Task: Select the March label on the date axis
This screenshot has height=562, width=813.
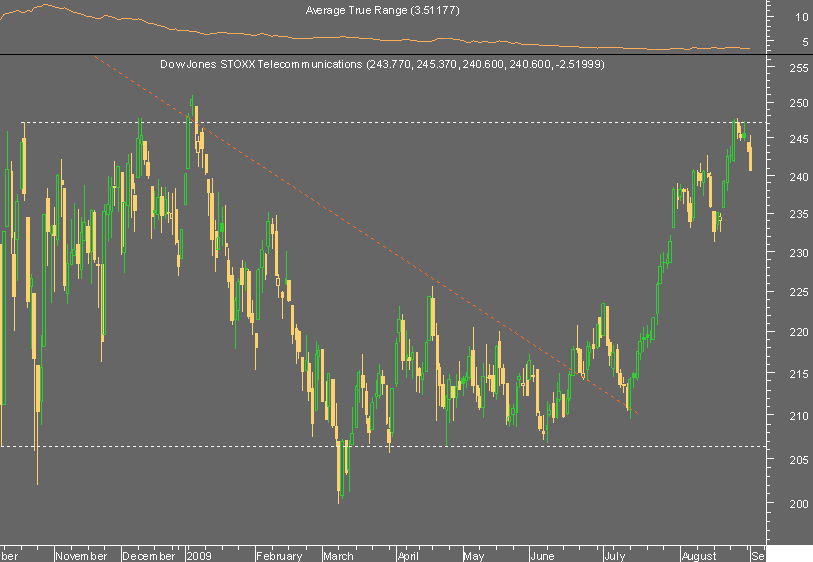Action: click(x=338, y=556)
